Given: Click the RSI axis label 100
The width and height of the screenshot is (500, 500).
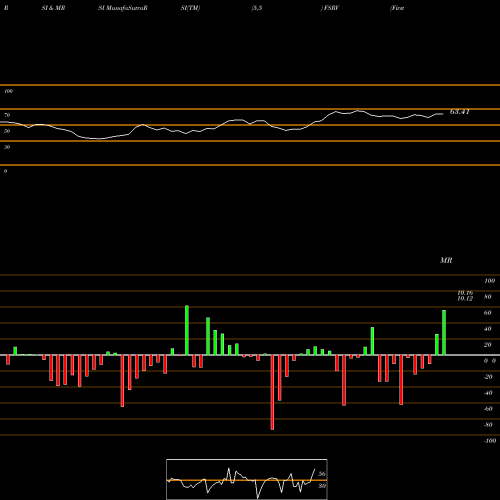Looking at the screenshot, I should 8,91.
